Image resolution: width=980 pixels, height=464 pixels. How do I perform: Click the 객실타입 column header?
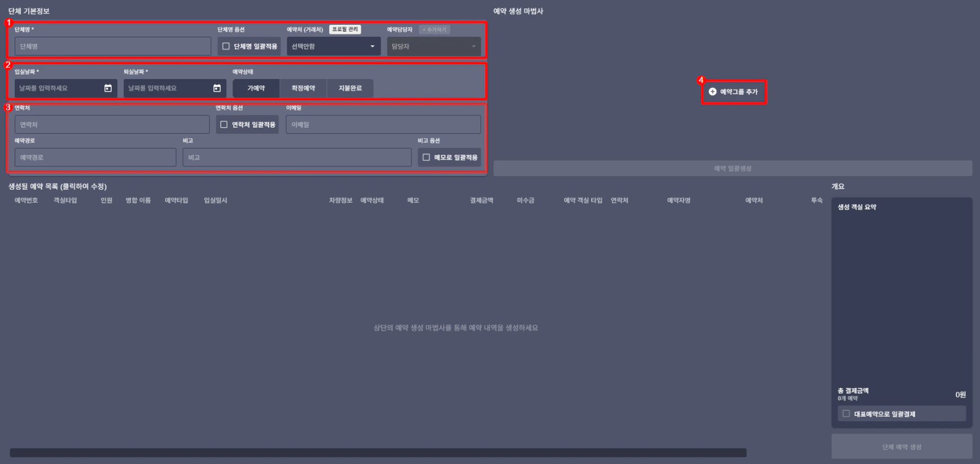pos(65,200)
